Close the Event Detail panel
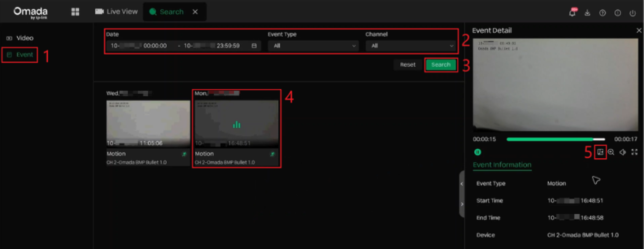Image resolution: width=644 pixels, height=249 pixels. 639,30
